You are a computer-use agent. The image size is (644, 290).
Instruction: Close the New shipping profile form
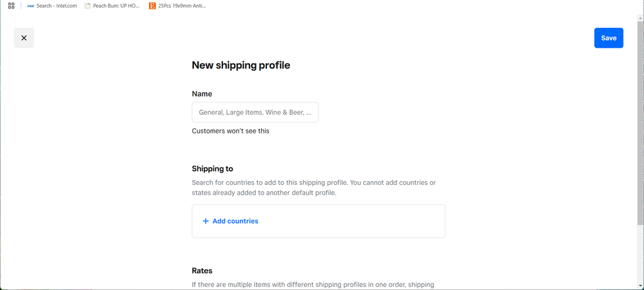click(x=24, y=38)
